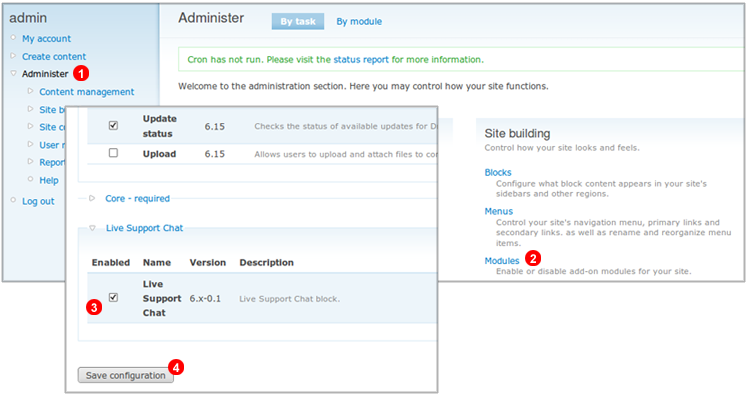Click the Log out link

(x=38, y=201)
